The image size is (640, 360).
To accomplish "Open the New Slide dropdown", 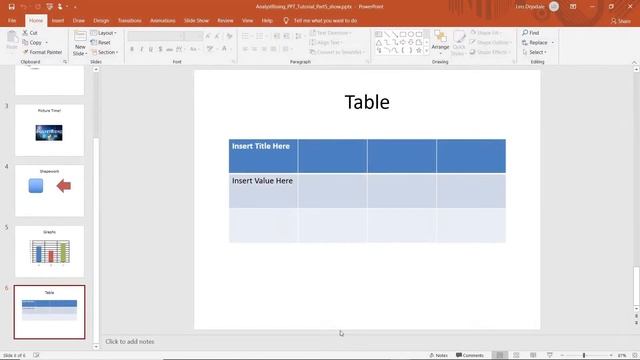I will 80,51.
